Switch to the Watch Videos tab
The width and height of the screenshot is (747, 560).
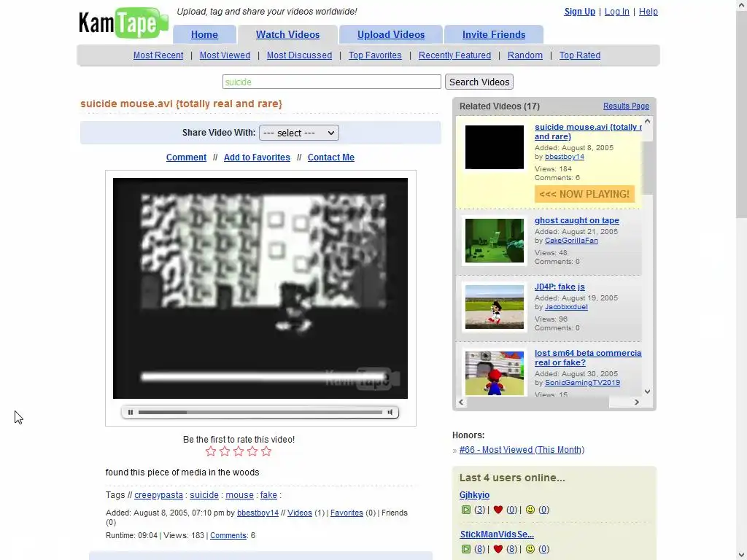tap(287, 35)
